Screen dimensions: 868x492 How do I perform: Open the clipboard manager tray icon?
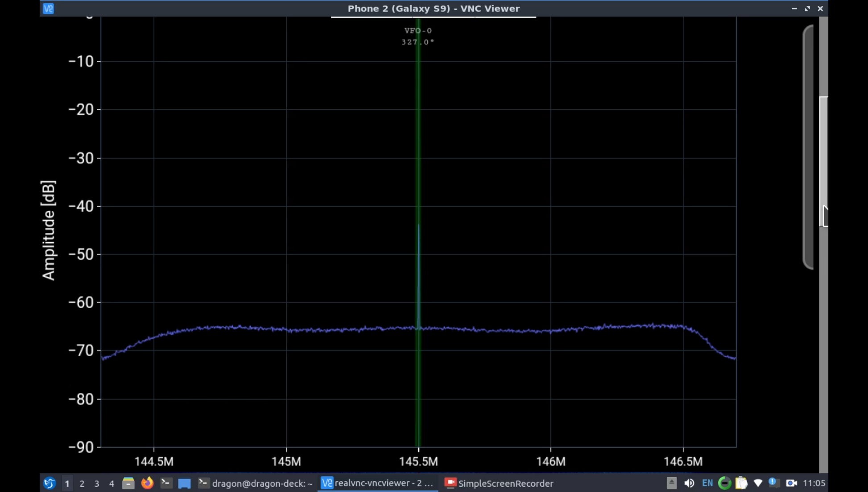click(x=741, y=483)
